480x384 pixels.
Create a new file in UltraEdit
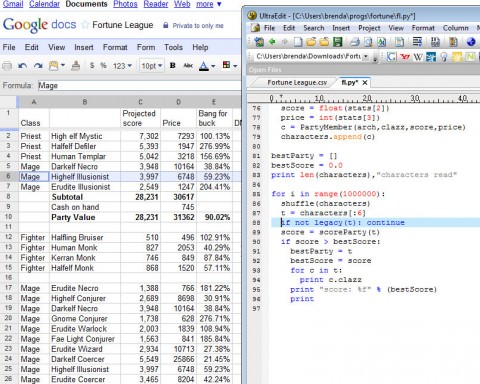(298, 42)
